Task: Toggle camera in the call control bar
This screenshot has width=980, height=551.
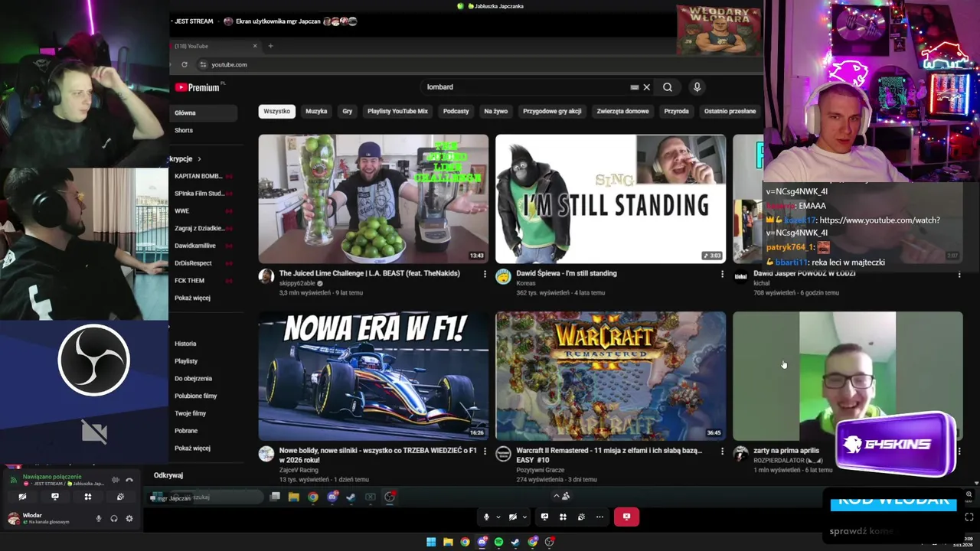Action: (513, 517)
